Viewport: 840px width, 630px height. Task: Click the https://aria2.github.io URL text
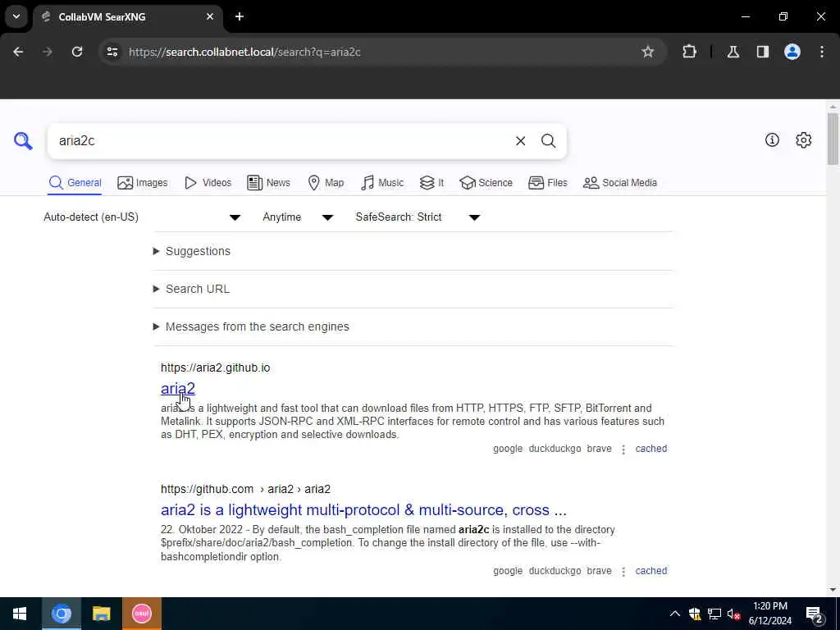216,367
